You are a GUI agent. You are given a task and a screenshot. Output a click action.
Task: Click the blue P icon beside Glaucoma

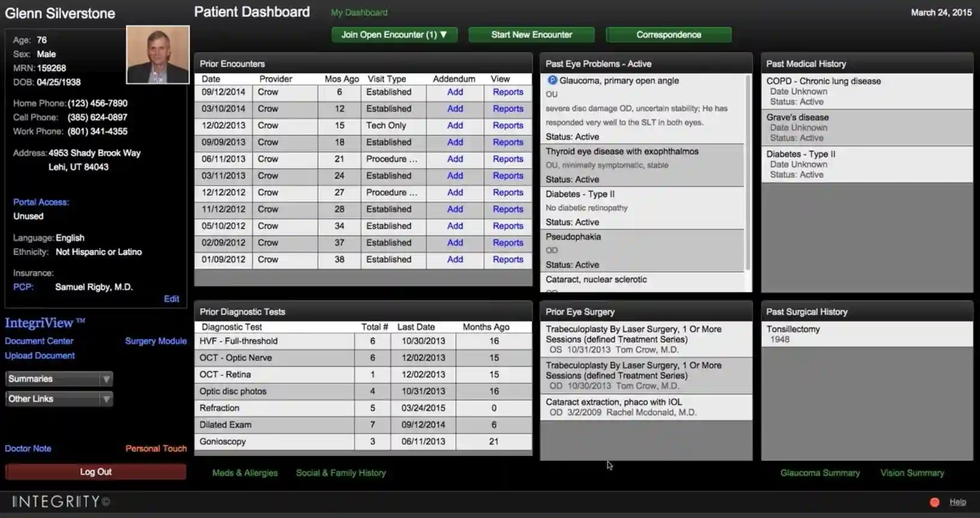coord(552,80)
